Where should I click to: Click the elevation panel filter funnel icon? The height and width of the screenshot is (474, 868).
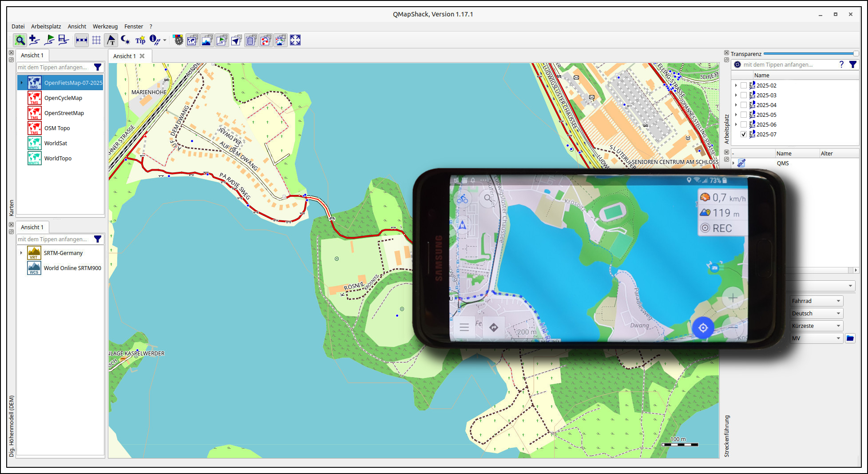click(x=98, y=239)
